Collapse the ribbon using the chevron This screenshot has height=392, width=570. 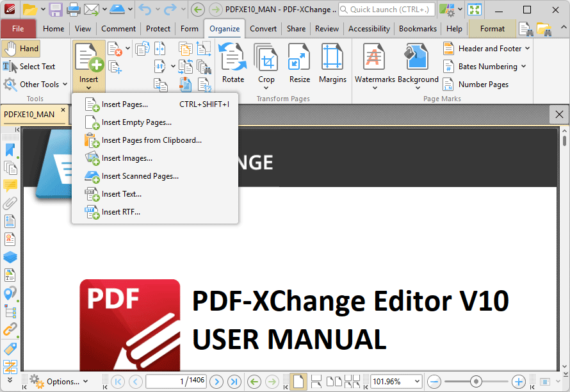point(563,28)
